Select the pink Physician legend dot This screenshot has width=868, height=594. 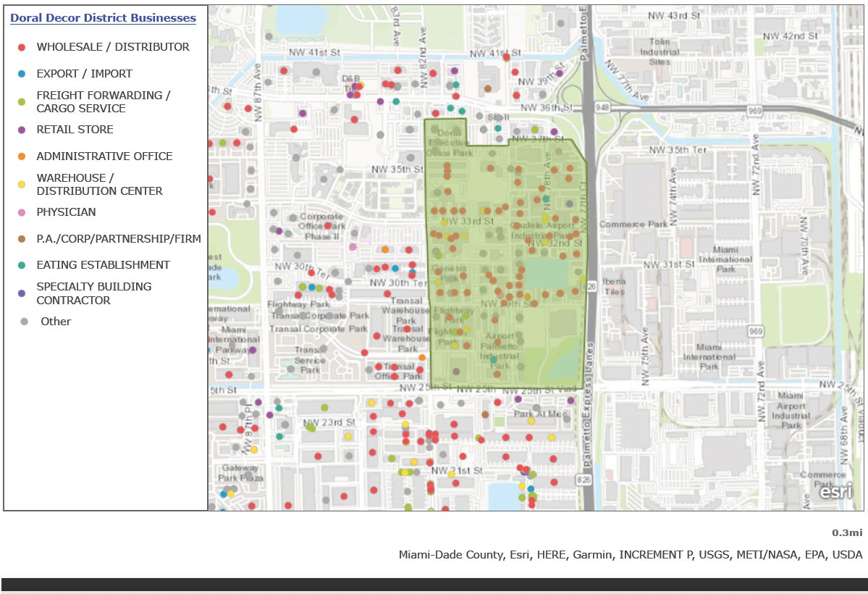pos(22,212)
